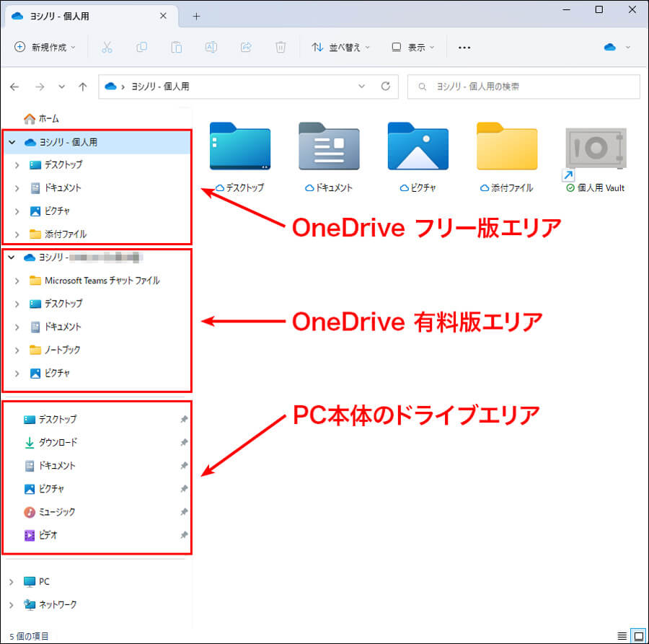Select ホーム in the navigation pane
This screenshot has width=649, height=644.
click(41, 119)
